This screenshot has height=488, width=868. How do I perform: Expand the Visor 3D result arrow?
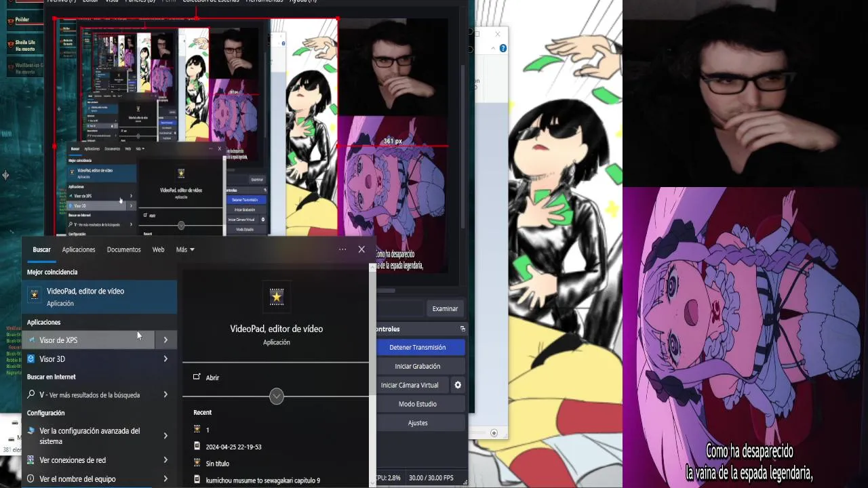165,359
